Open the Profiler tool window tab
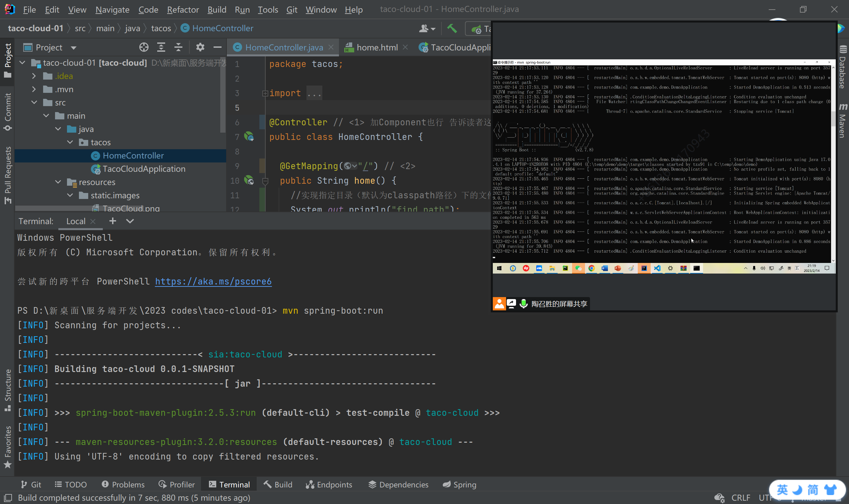Screen dimensions: 849x504 (x=176, y=485)
